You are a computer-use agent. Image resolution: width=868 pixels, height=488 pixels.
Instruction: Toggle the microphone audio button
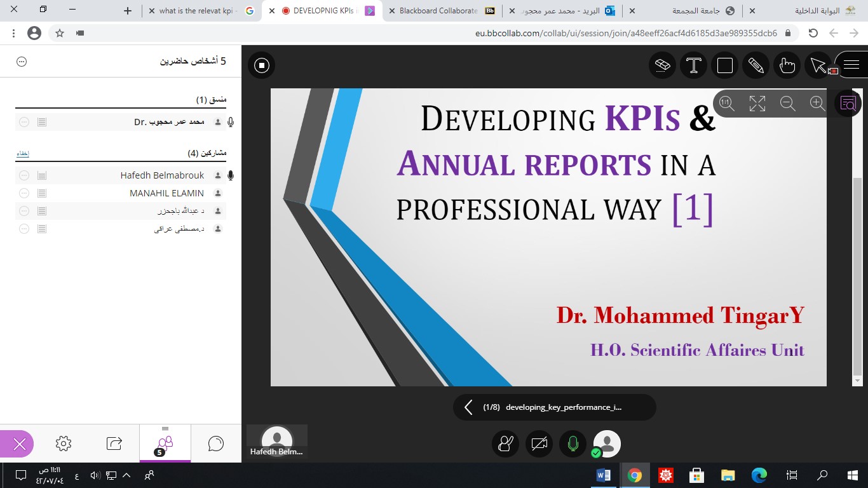[x=573, y=444]
